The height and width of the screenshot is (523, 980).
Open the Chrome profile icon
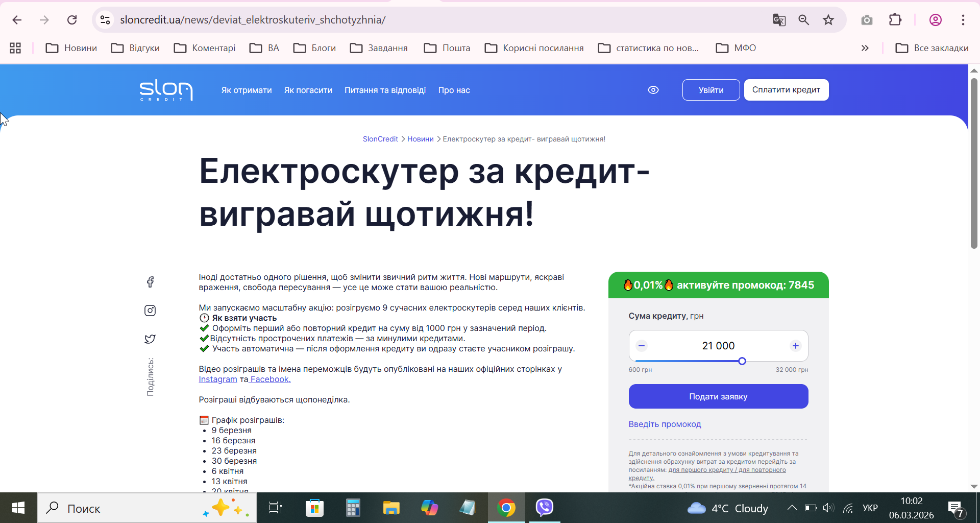click(x=935, y=20)
